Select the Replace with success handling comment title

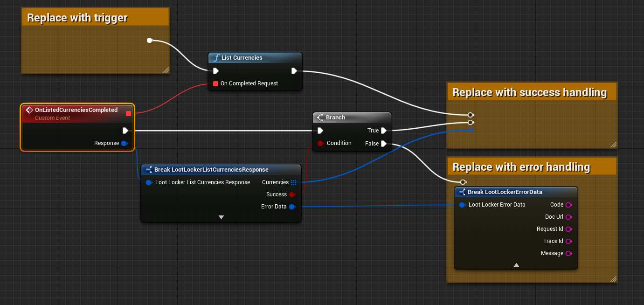click(x=529, y=92)
